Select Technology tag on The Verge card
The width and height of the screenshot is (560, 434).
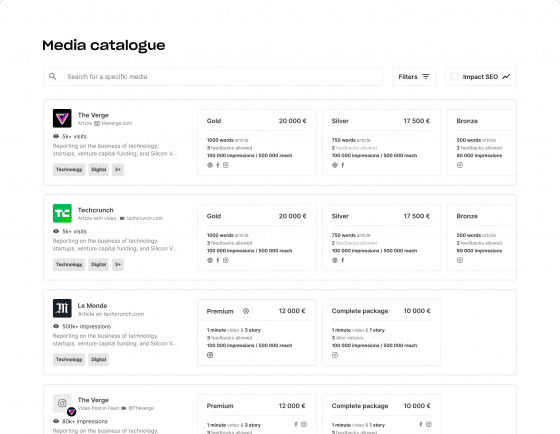click(69, 169)
